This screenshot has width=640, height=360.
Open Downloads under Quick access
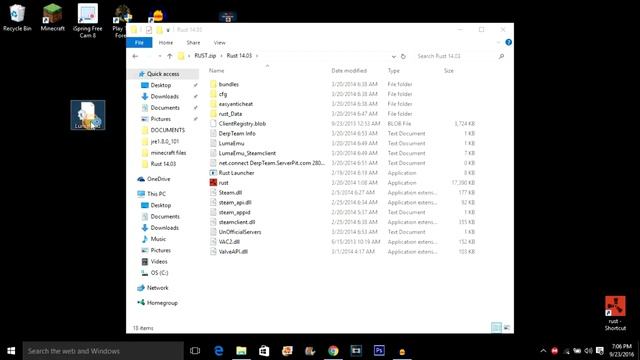[x=164, y=96]
